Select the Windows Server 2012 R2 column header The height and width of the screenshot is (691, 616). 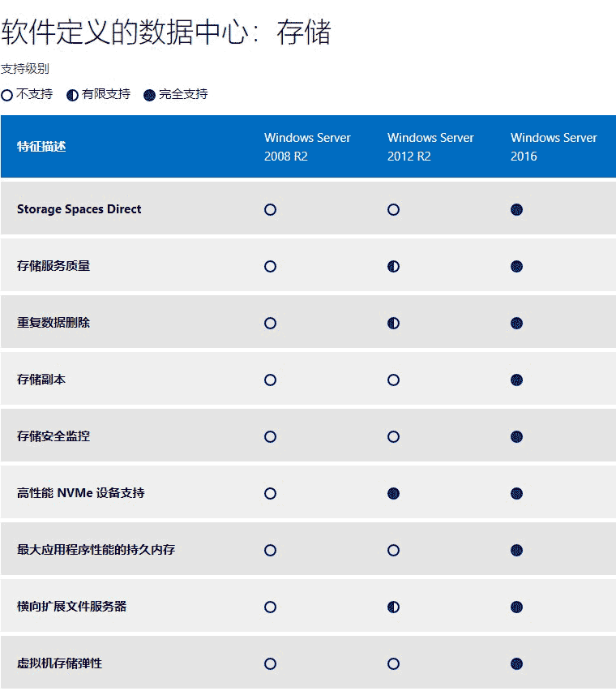430,147
